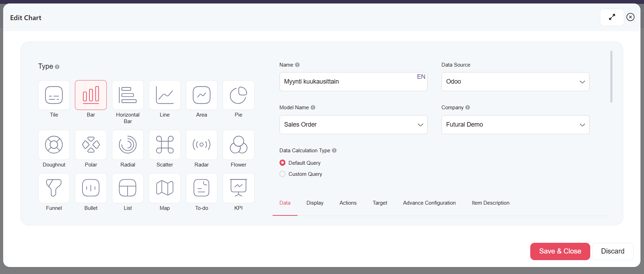Enable the Custom Query option
The width and height of the screenshot is (644, 274).
point(283,174)
